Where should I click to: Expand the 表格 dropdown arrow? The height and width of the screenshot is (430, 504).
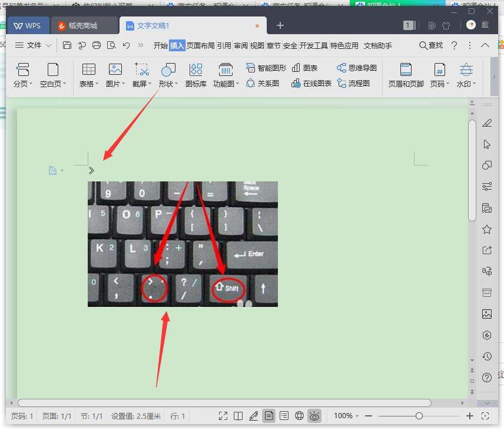point(97,84)
